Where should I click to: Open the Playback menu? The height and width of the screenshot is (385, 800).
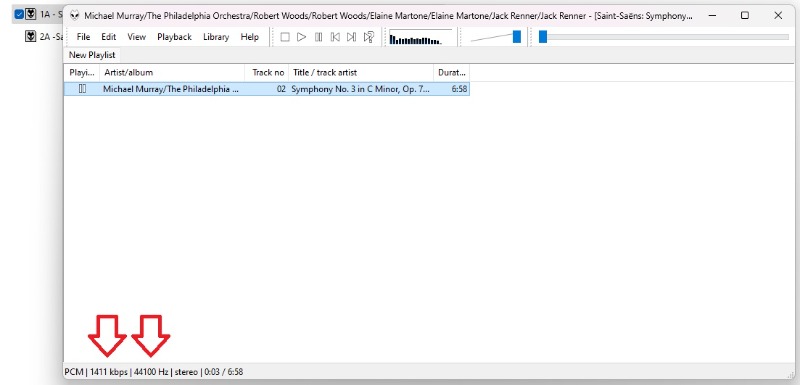174,37
